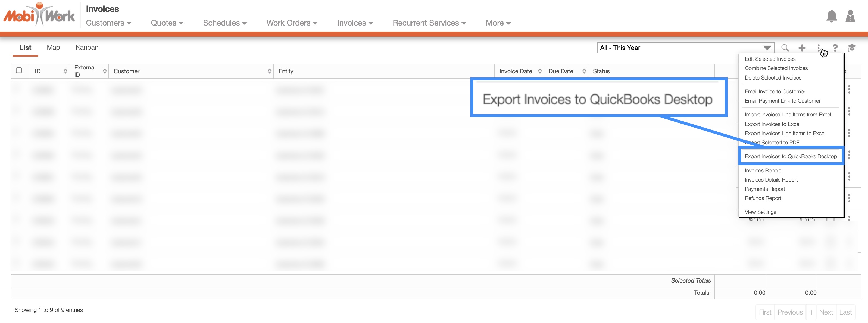Choose Export Invoices to Excel
The height and width of the screenshot is (323, 868).
tap(772, 124)
